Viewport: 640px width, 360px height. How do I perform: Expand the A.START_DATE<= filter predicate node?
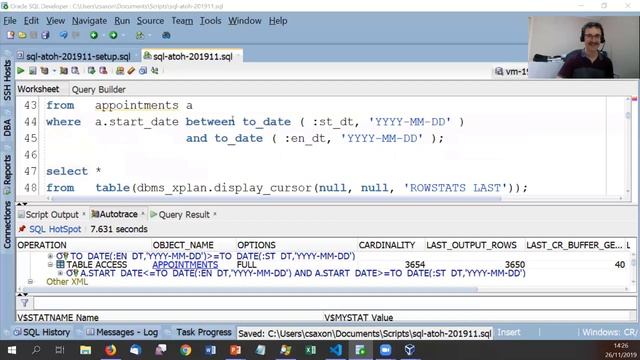[x=60, y=273]
